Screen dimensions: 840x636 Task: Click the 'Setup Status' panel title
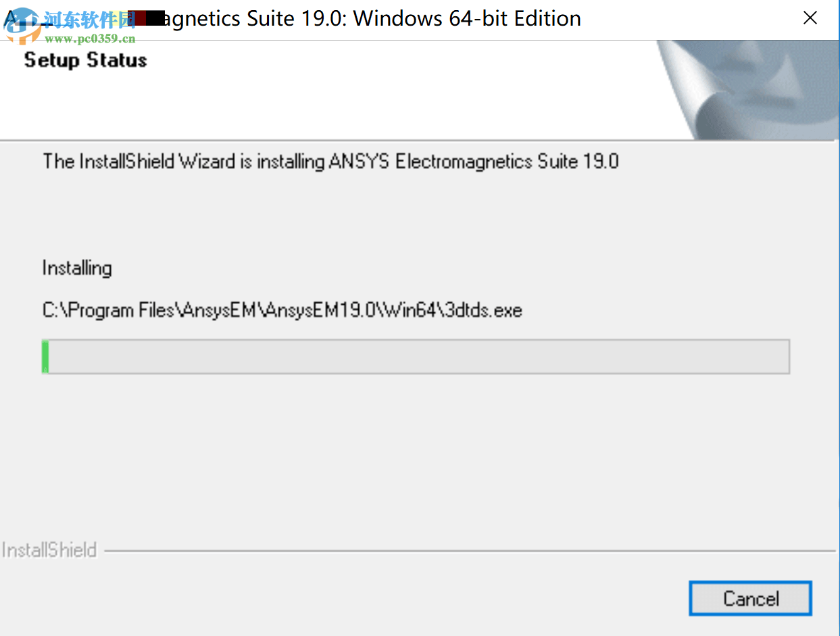tap(85, 60)
